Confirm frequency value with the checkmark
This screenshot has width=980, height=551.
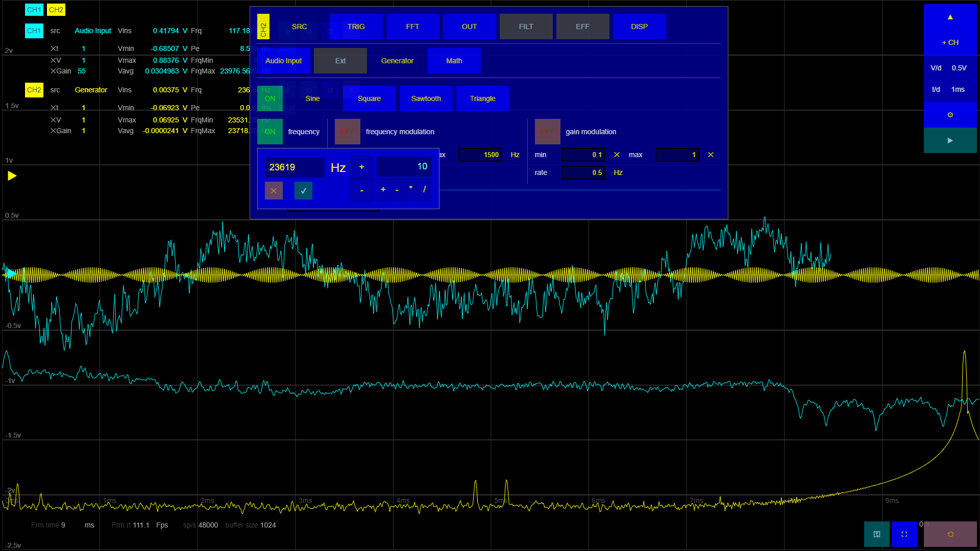[x=303, y=191]
